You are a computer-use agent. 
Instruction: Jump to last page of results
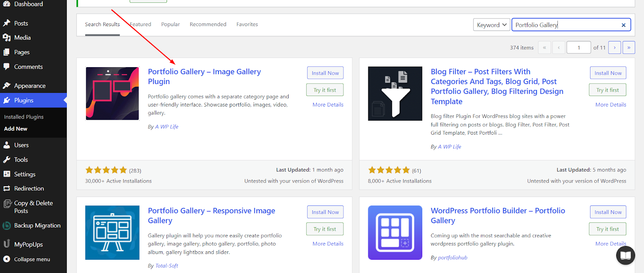pyautogui.click(x=629, y=47)
